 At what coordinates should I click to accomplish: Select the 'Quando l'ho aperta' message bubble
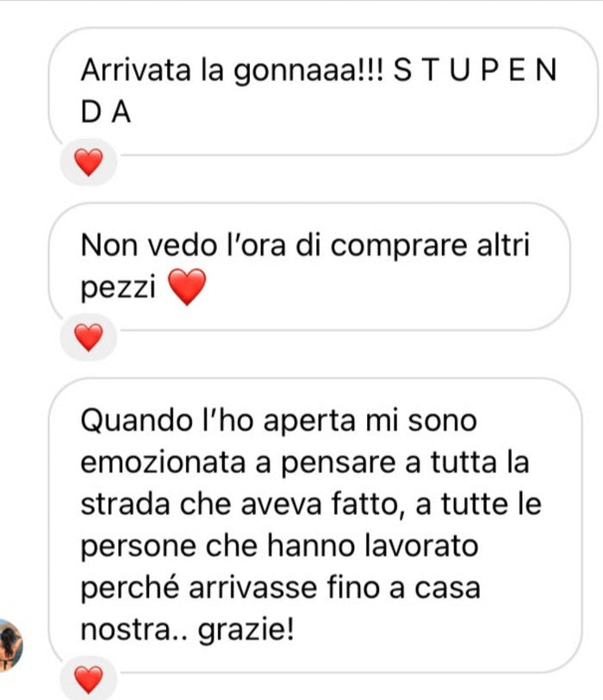tap(315, 525)
